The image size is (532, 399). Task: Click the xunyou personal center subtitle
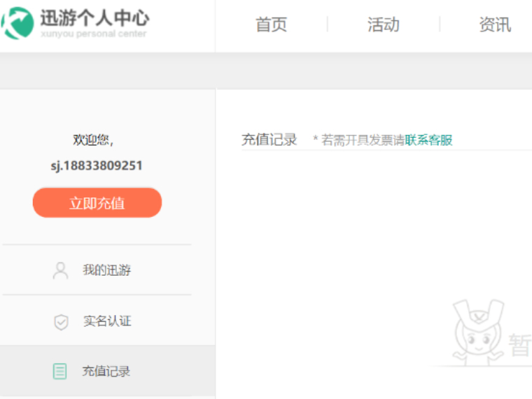coord(94,34)
